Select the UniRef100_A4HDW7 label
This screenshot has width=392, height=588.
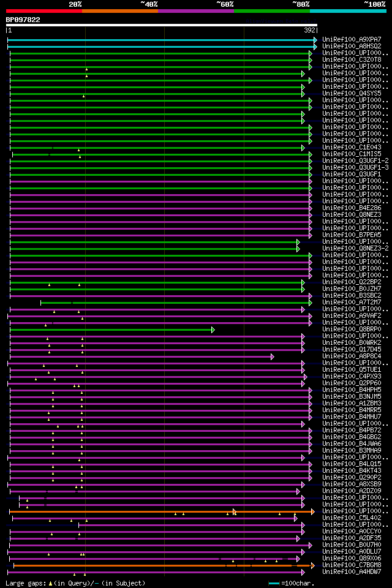352,572
